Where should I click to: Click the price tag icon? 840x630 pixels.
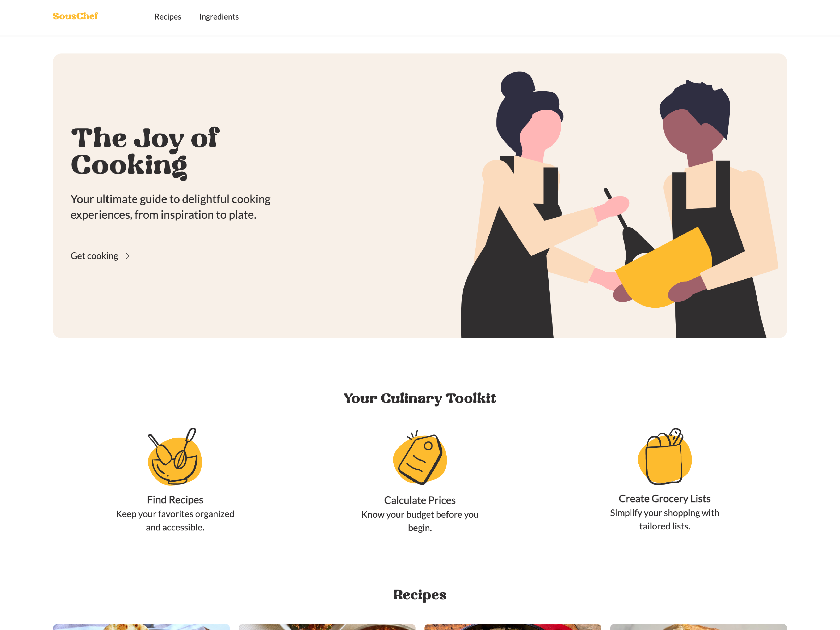(x=420, y=457)
